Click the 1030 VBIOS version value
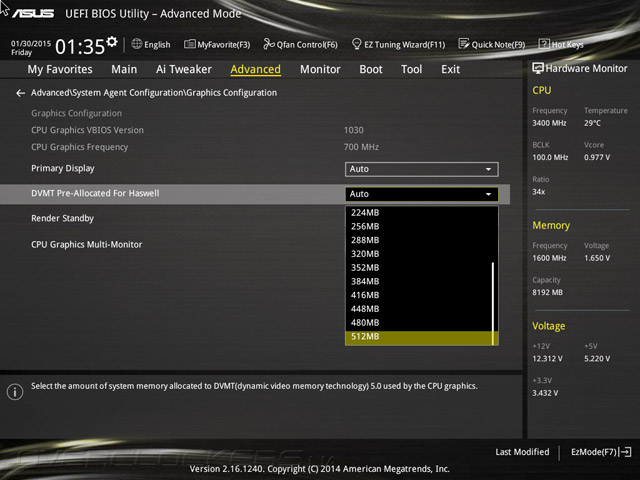The width and height of the screenshot is (640, 480). coord(353,130)
